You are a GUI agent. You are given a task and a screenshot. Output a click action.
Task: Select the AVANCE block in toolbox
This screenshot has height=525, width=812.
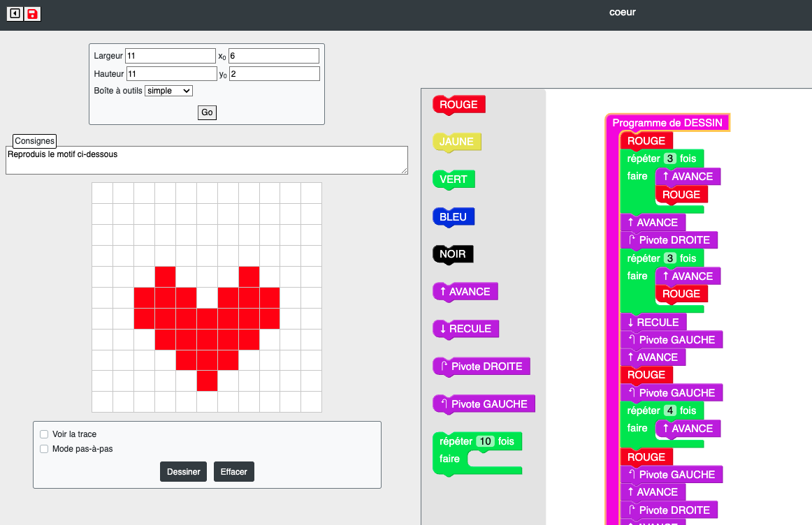pyautogui.click(x=465, y=292)
